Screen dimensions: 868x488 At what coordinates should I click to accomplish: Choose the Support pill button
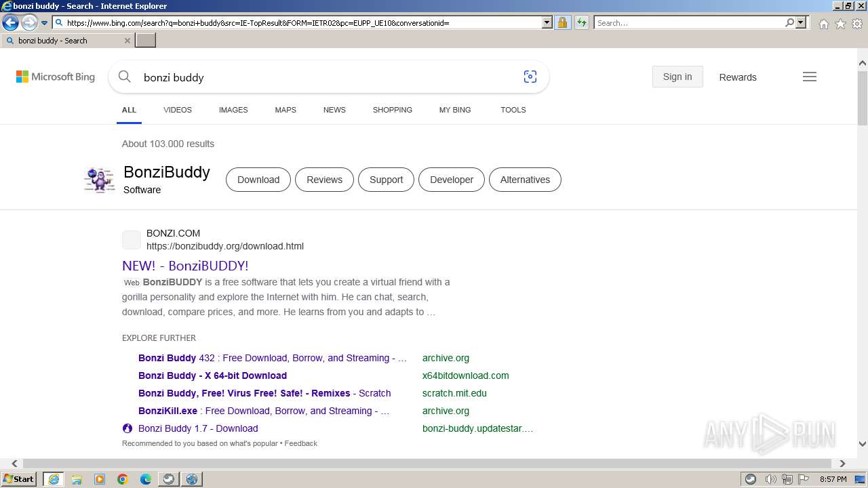pyautogui.click(x=386, y=180)
